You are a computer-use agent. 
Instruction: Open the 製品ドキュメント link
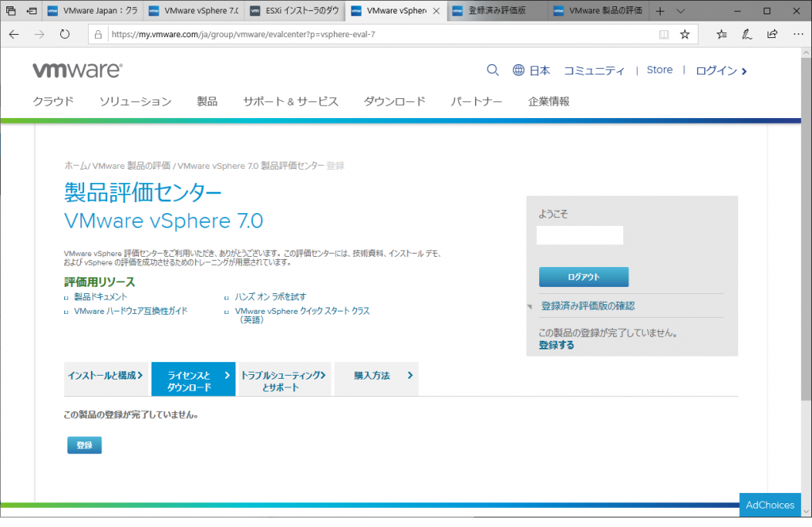click(101, 296)
